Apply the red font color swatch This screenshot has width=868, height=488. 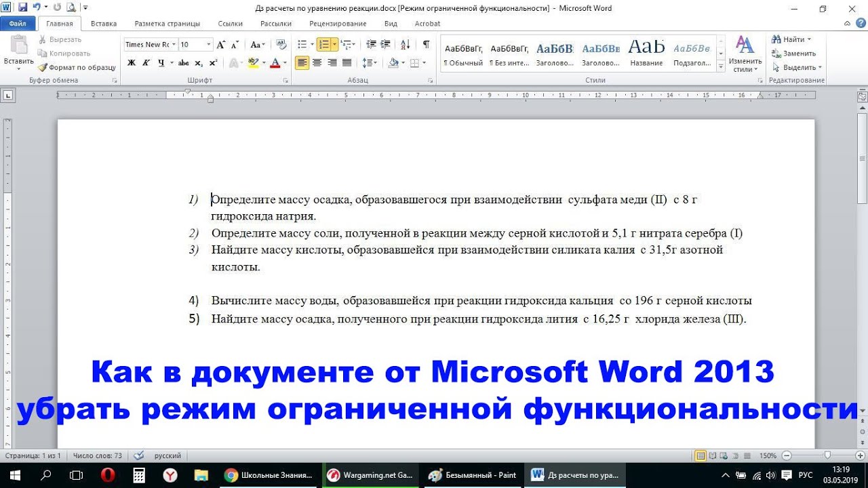[x=275, y=63]
